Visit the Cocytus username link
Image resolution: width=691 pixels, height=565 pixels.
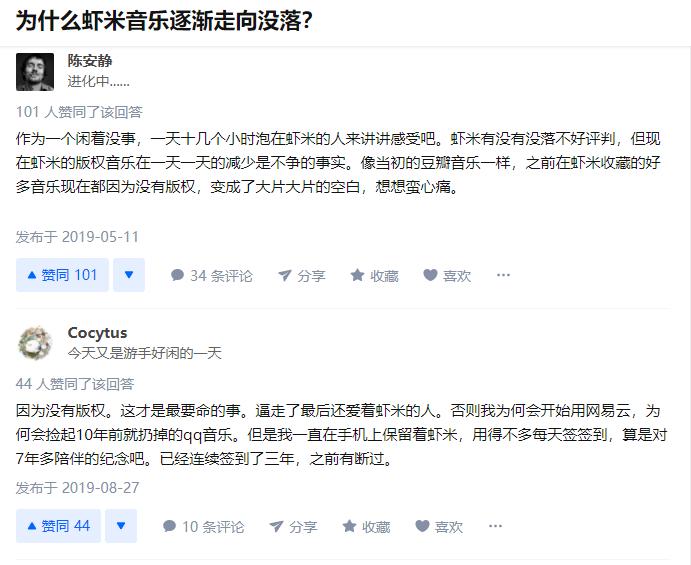click(97, 333)
